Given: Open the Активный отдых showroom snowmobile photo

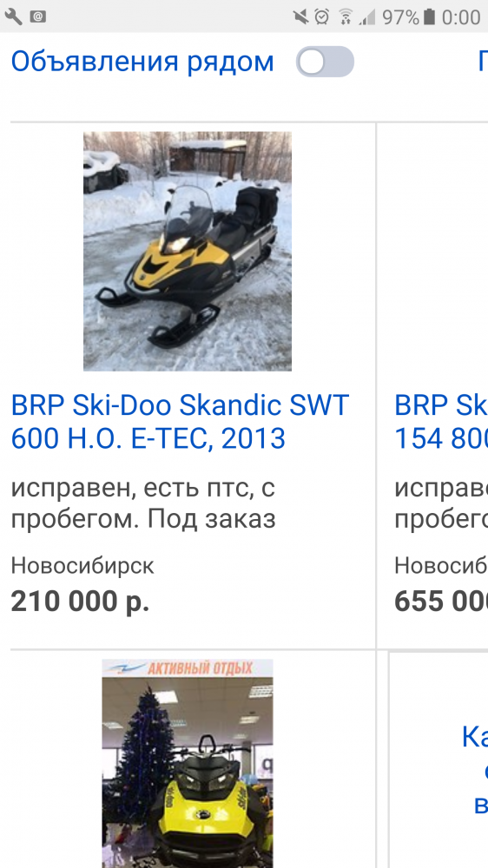Looking at the screenshot, I should coord(188,763).
